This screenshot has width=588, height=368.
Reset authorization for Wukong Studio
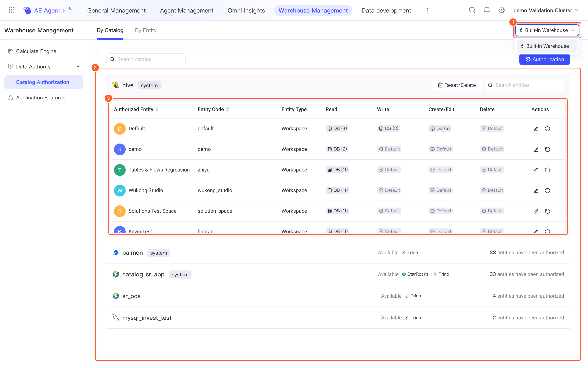point(547,191)
